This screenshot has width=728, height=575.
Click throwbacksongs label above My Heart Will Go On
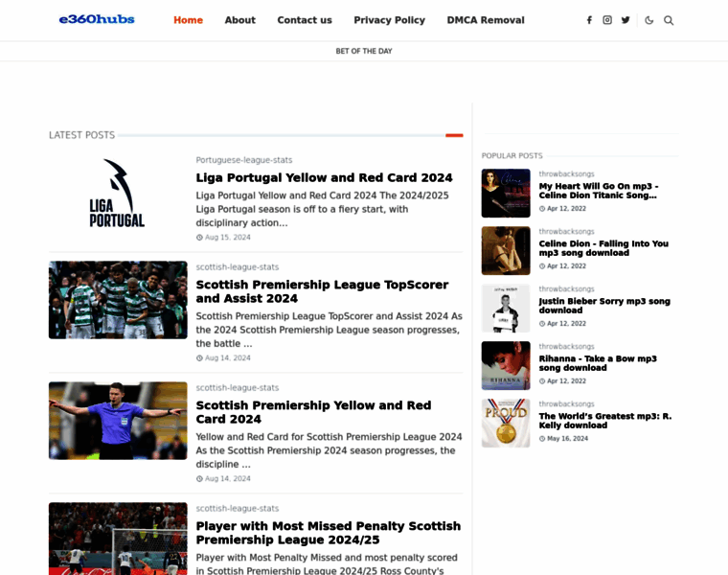click(x=566, y=174)
